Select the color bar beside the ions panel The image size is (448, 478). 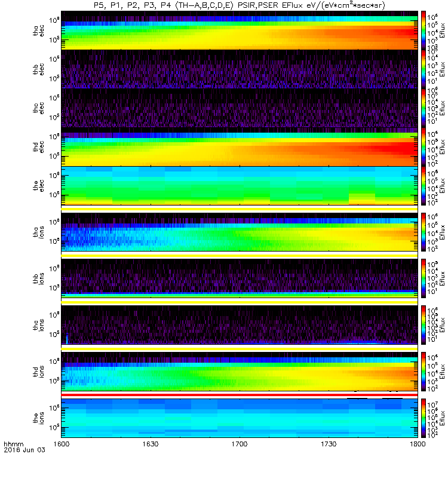tap(424, 418)
